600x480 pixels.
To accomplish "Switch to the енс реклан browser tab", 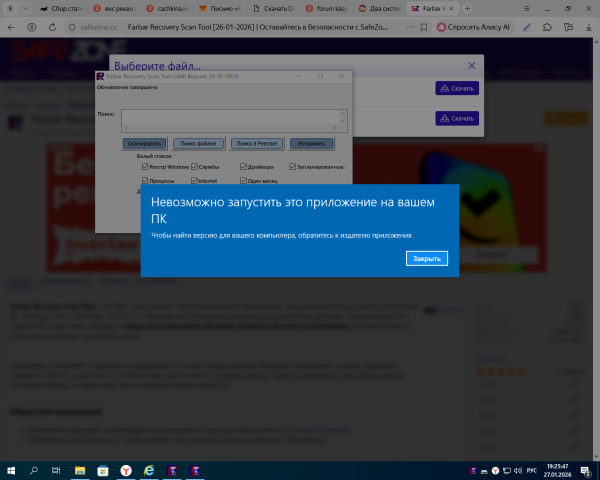I will [114, 8].
